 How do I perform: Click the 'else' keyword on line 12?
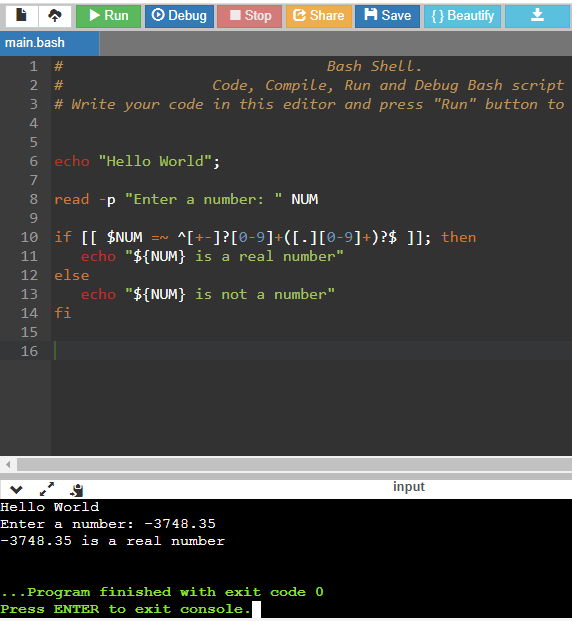tap(72, 275)
